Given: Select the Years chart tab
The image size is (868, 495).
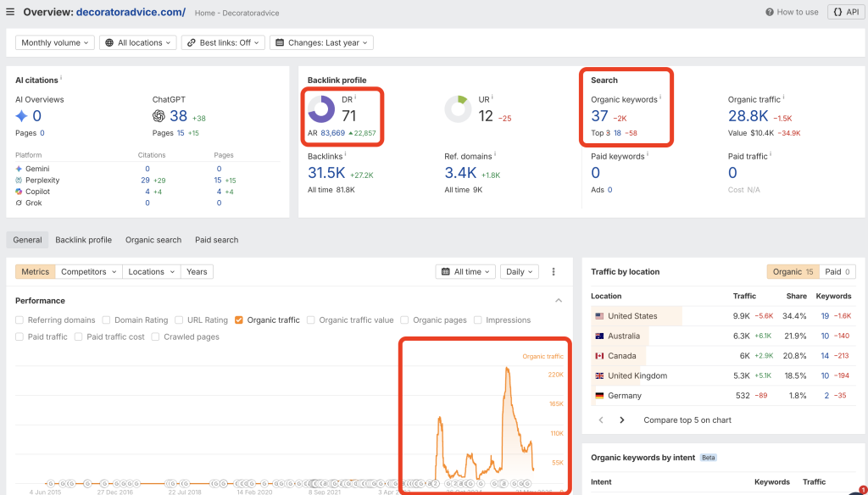Looking at the screenshot, I should 197,272.
